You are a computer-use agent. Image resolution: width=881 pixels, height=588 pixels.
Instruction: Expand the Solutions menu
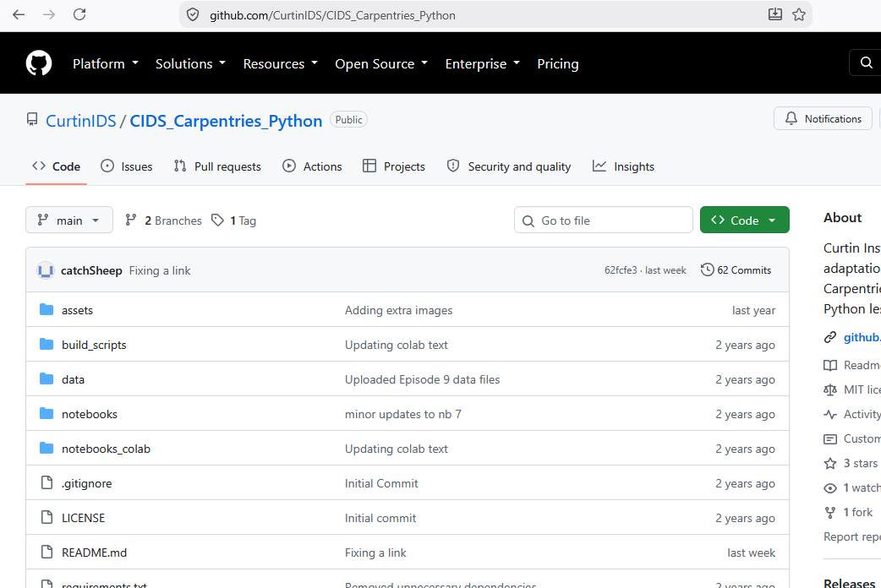[190, 63]
